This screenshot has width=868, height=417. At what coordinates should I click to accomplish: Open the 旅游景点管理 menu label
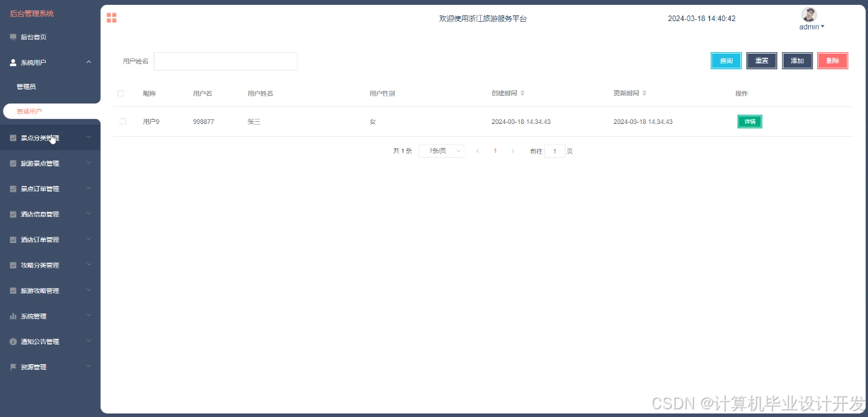pos(39,163)
